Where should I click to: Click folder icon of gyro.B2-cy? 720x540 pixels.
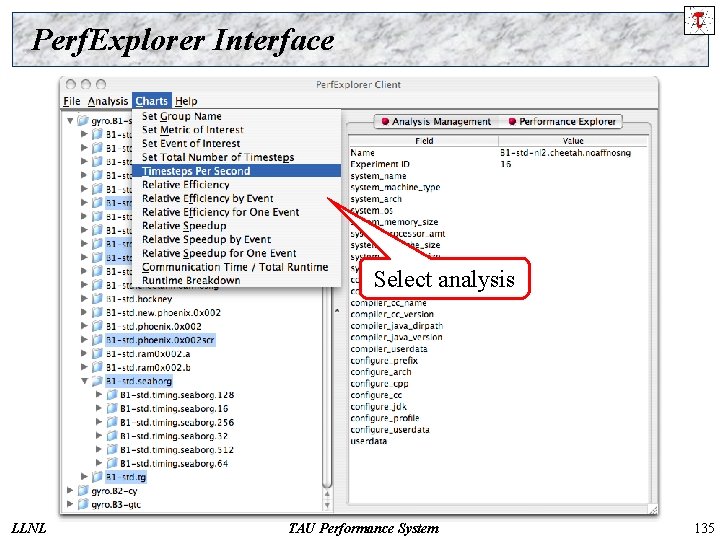(x=83, y=490)
